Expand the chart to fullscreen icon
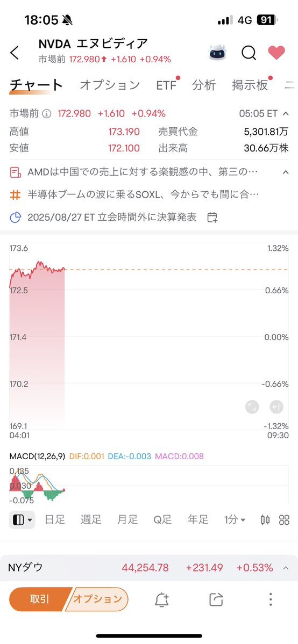This screenshot has width=298, height=644. tap(252, 407)
